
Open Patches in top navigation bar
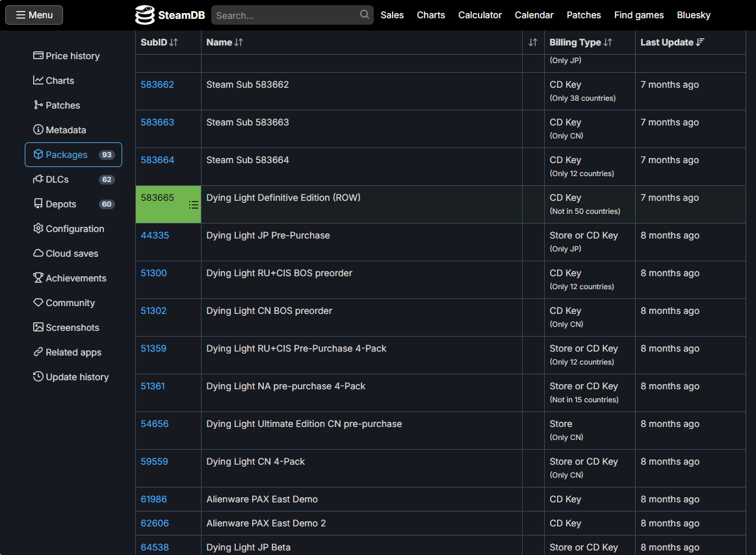(x=584, y=15)
